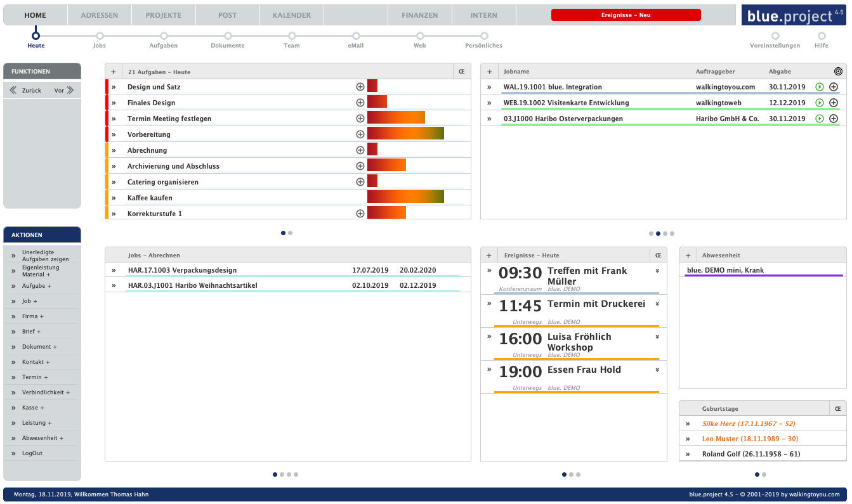This screenshot has height=504, width=852.
Task: Click the plus icon on Design und Satz task
Action: click(x=360, y=87)
